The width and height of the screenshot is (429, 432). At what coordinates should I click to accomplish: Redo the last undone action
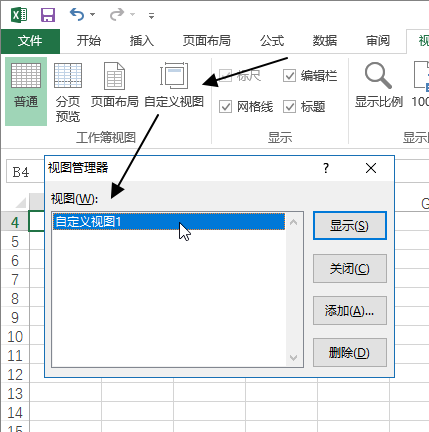pos(117,14)
